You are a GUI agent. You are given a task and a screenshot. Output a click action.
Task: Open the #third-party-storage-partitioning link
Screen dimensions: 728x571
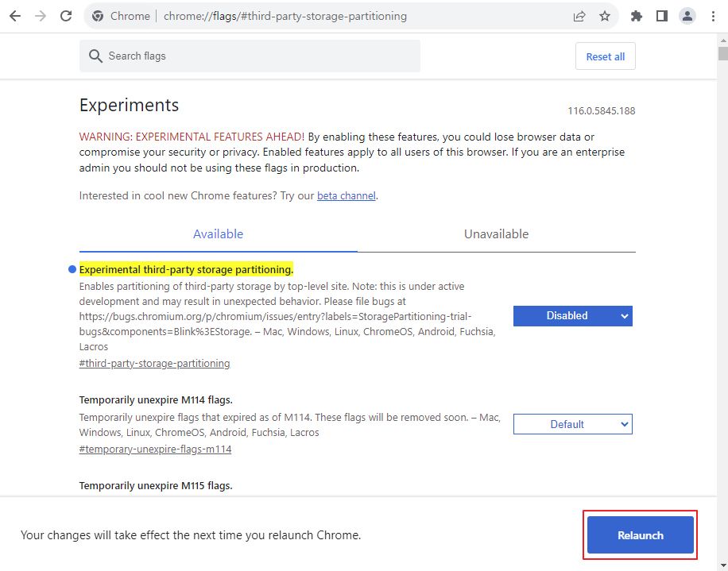click(x=154, y=363)
